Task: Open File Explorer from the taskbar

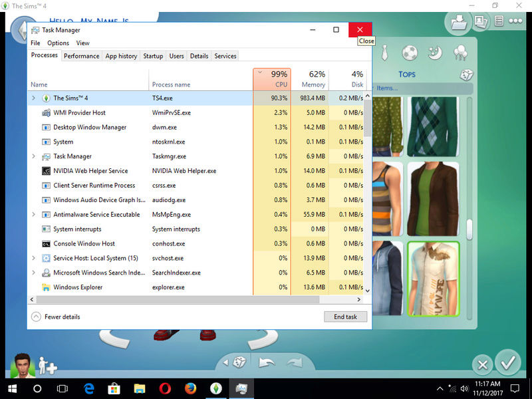Action: pos(140,389)
